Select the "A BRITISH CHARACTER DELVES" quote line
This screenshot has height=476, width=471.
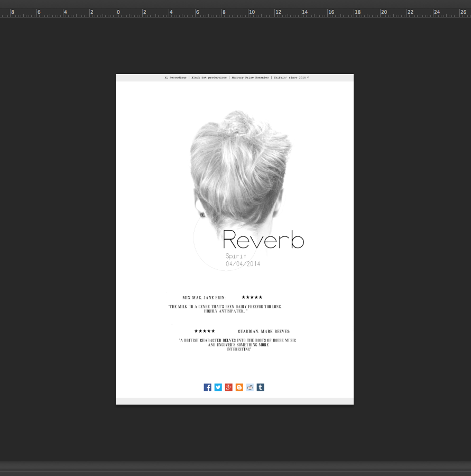(237, 340)
